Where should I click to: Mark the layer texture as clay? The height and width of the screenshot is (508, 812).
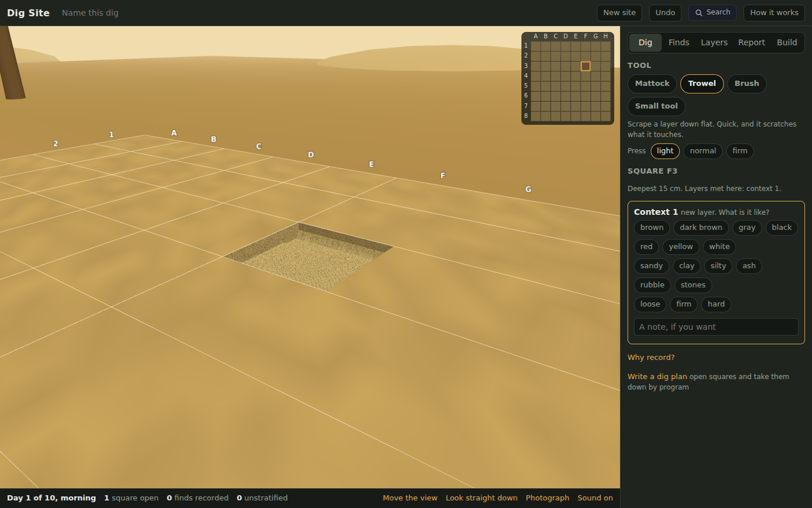point(687,266)
